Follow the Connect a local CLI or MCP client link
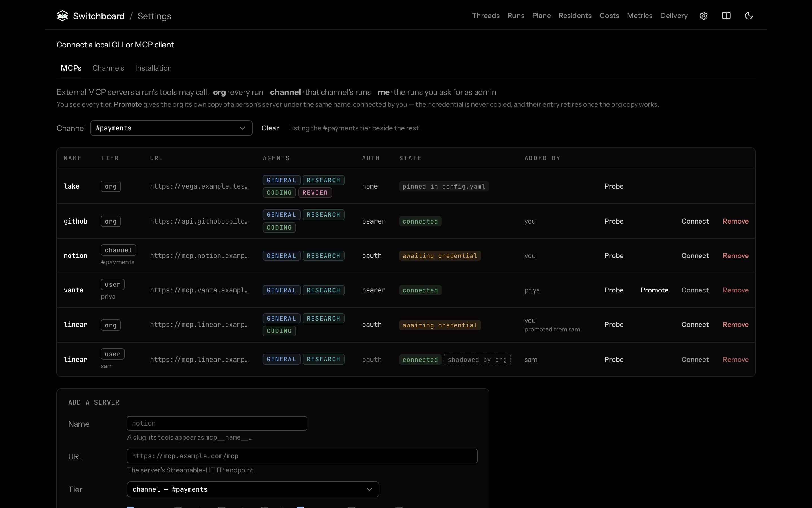The width and height of the screenshot is (812, 508). click(x=115, y=45)
